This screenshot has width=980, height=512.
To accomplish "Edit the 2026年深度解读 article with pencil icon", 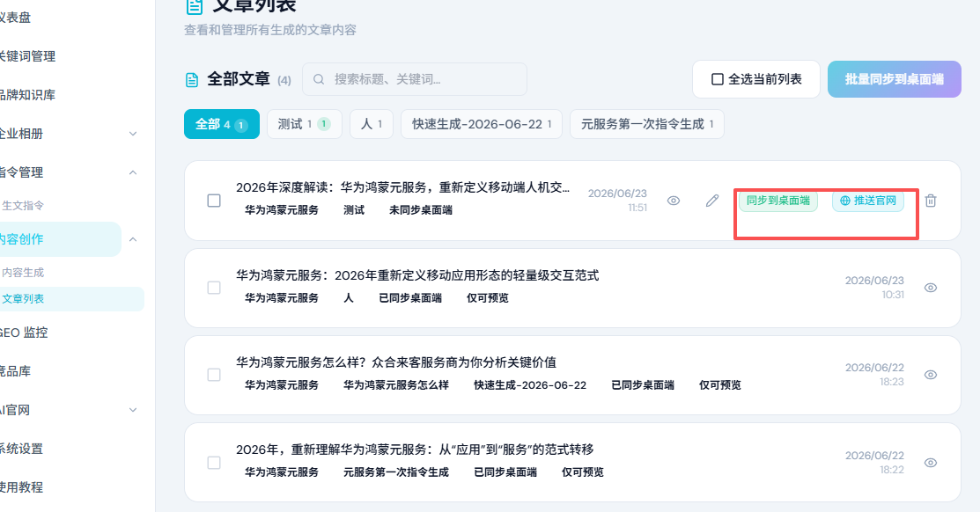I will 711,201.
